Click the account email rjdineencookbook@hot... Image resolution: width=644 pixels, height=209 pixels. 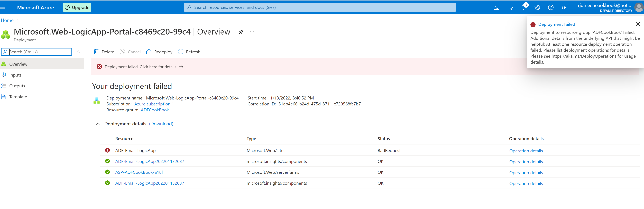[x=604, y=5]
